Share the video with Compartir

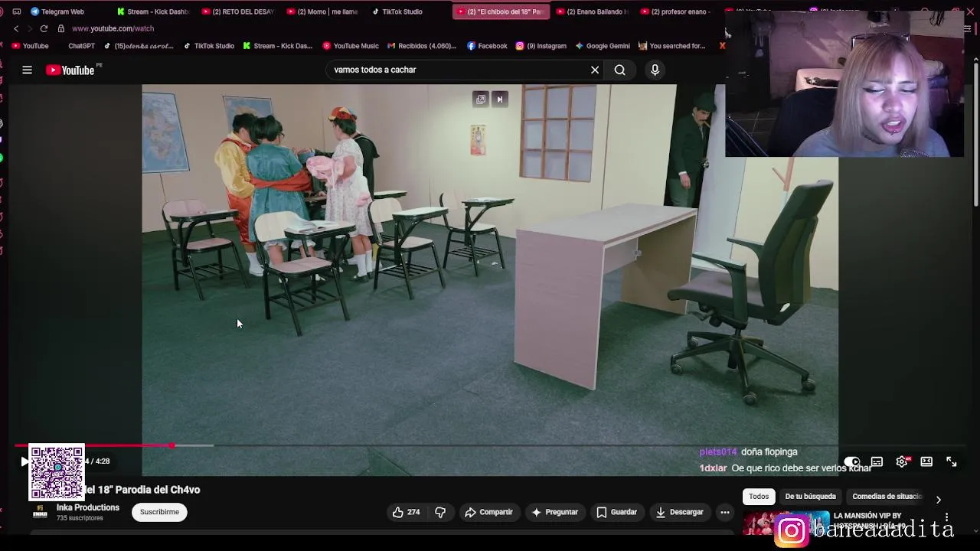pyautogui.click(x=488, y=512)
